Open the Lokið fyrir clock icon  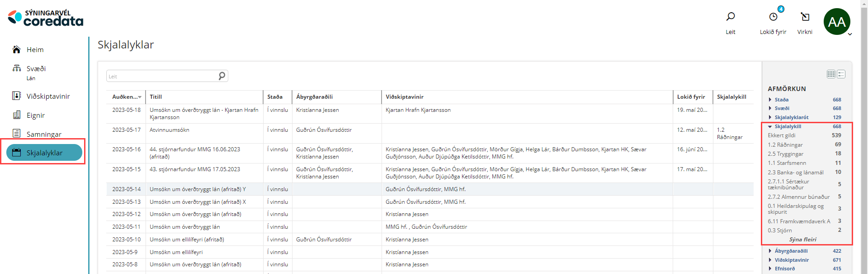tap(773, 17)
